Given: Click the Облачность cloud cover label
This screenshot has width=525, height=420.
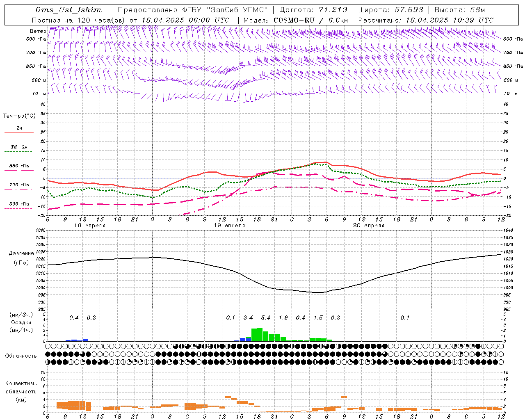Looking at the screenshot, I should pyautogui.click(x=21, y=356).
